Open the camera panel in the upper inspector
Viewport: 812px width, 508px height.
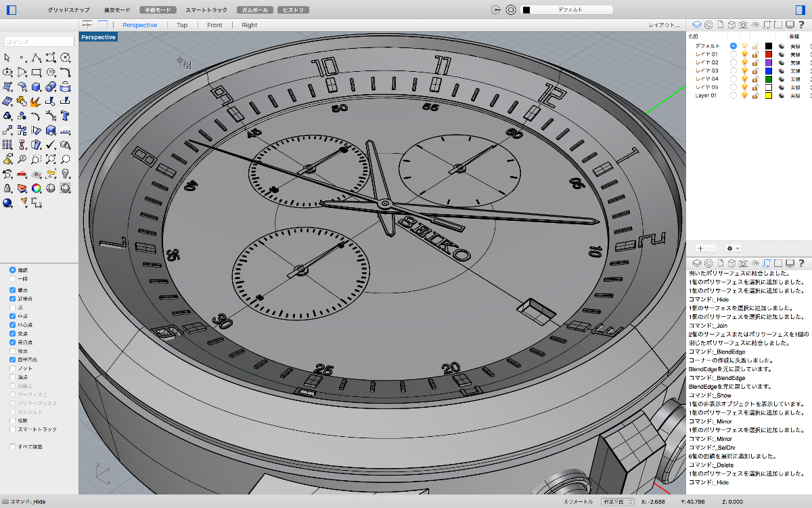point(743,25)
